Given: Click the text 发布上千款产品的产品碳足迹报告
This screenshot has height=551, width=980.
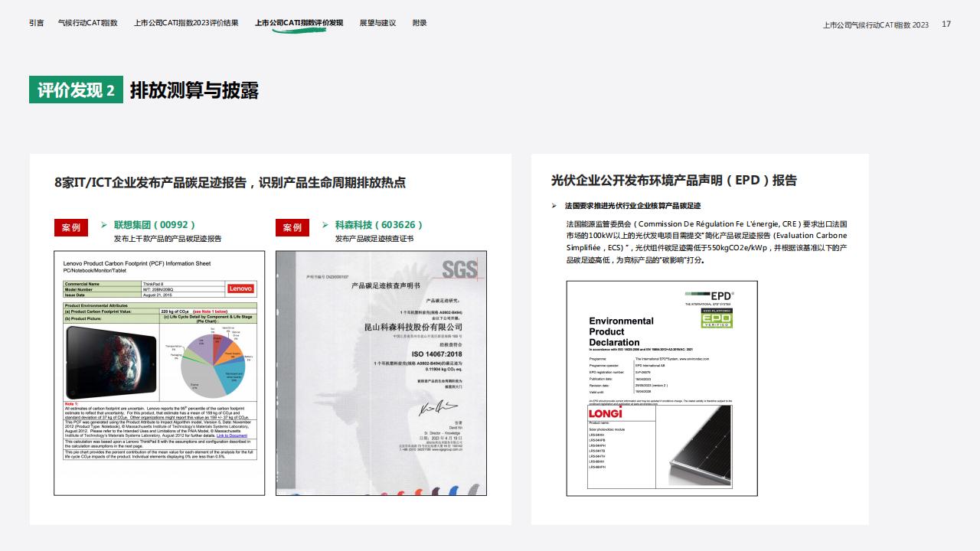Looking at the screenshot, I should (168, 239).
